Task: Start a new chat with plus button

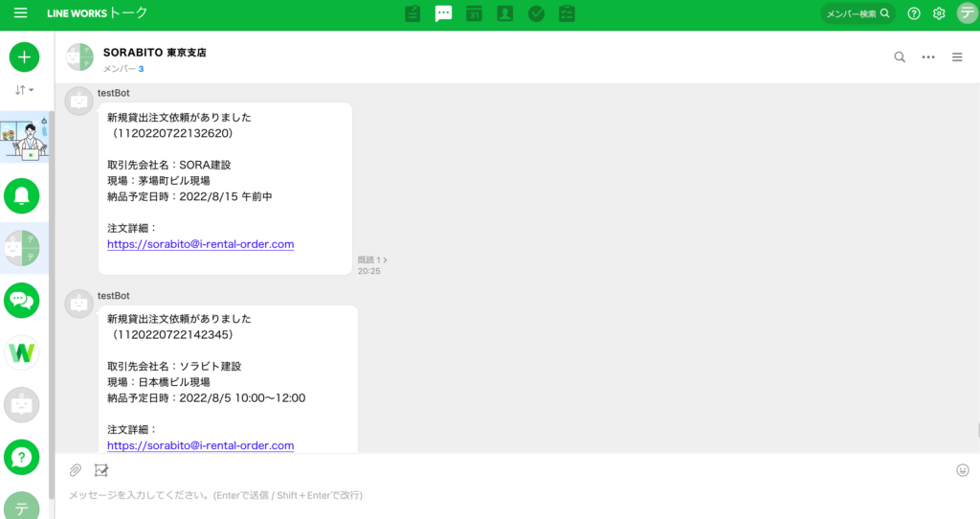Action: pos(24,57)
